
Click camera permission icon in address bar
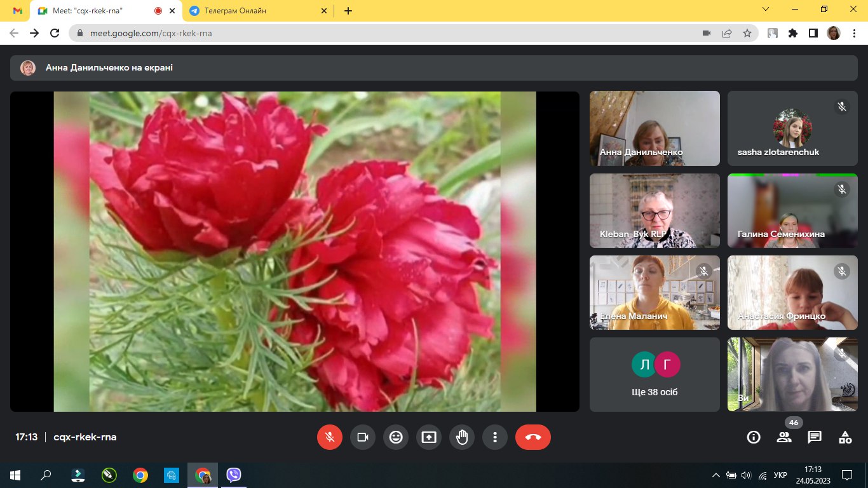tap(706, 33)
